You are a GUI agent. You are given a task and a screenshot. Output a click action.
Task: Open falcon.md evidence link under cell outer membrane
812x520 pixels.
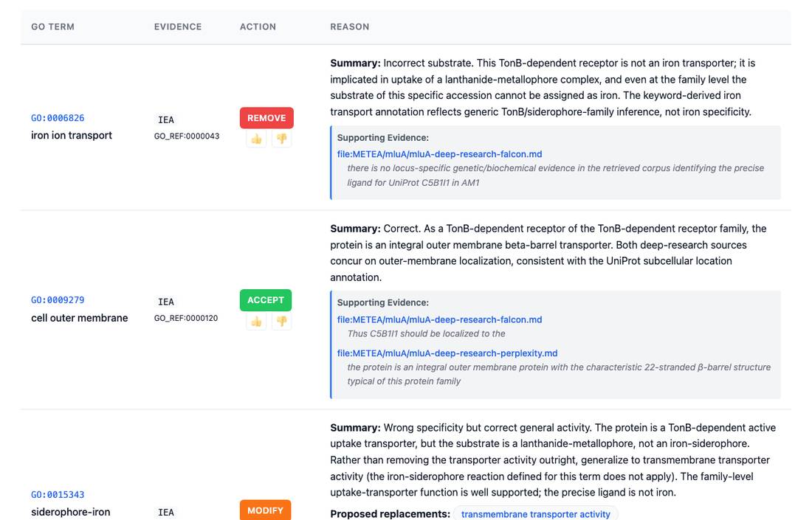click(440, 320)
